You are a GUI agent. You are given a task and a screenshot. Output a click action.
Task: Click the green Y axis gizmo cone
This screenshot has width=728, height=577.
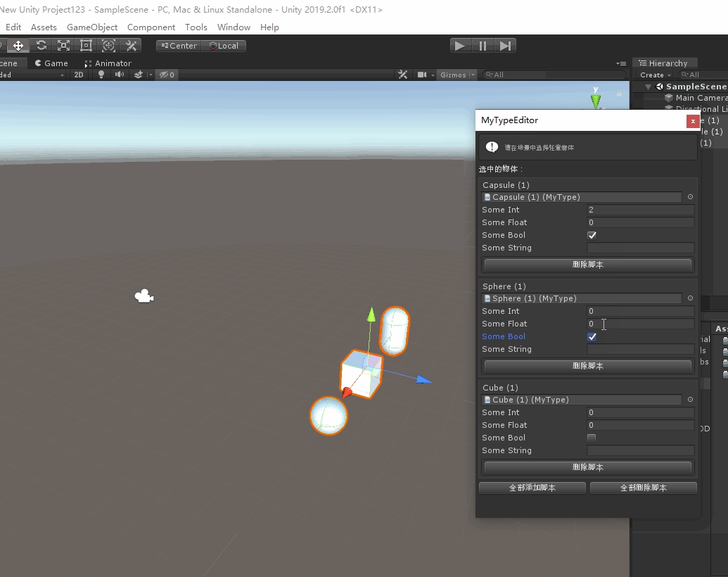(x=596, y=101)
